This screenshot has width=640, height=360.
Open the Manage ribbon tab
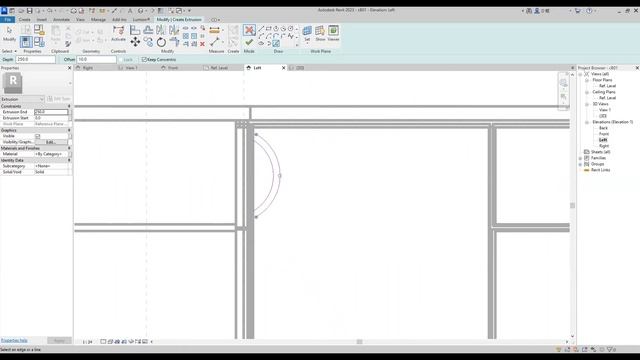point(98,20)
